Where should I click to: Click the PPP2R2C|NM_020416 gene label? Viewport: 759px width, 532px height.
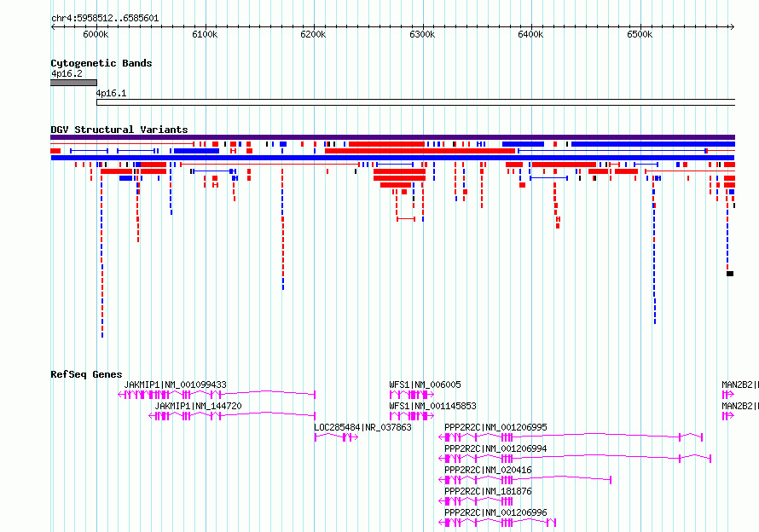click(x=488, y=470)
